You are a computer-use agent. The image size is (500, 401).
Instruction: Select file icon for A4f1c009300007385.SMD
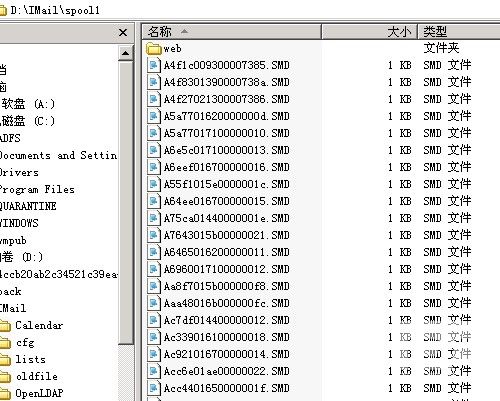click(154, 65)
